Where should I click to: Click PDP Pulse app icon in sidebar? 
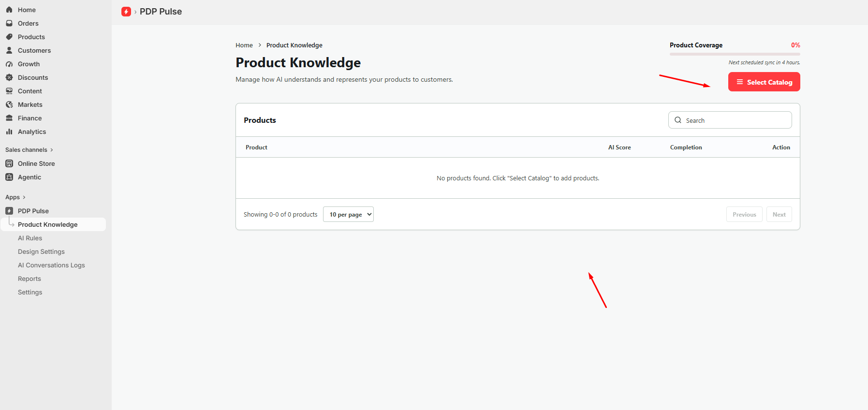(9, 211)
